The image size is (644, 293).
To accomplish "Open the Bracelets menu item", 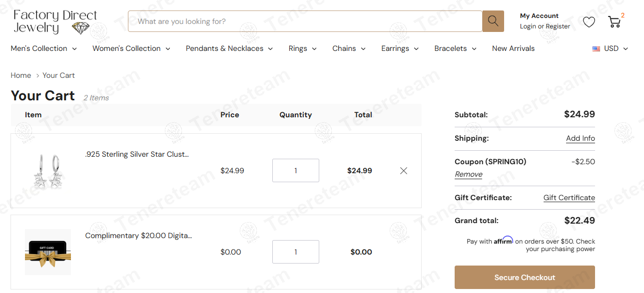I will point(455,48).
